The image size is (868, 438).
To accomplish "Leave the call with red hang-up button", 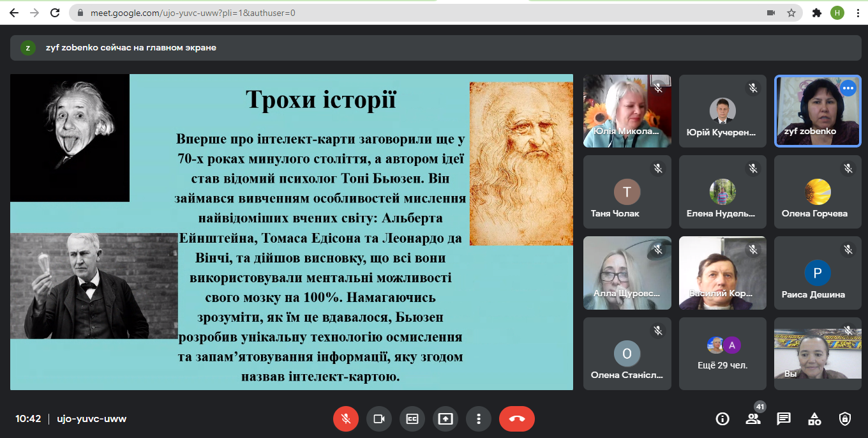I will click(x=516, y=419).
